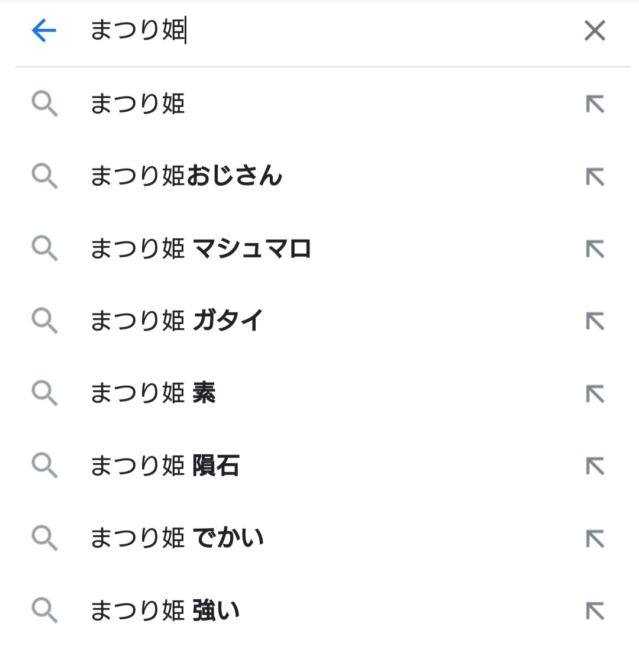The height and width of the screenshot is (672, 639).
Task: Tap the blue back arrow
Action: point(44,30)
